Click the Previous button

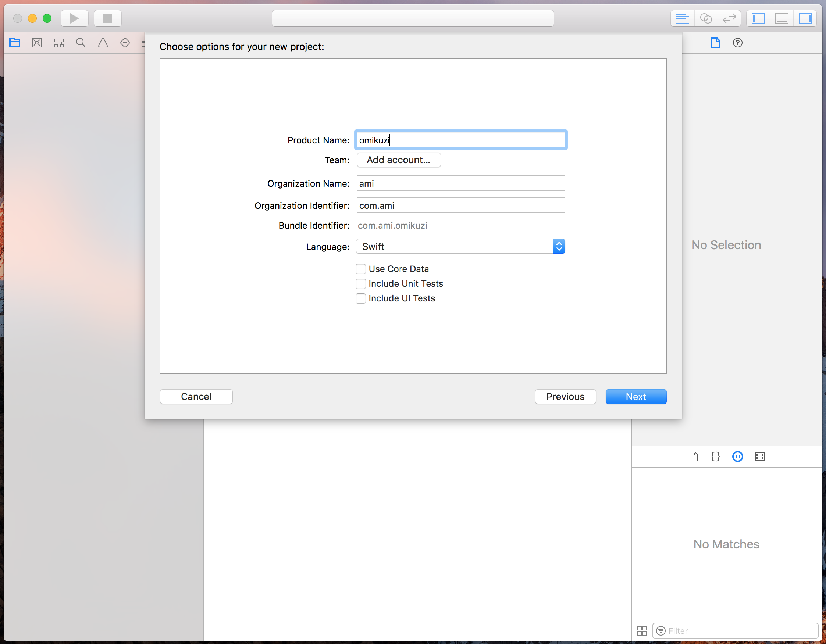[565, 397]
